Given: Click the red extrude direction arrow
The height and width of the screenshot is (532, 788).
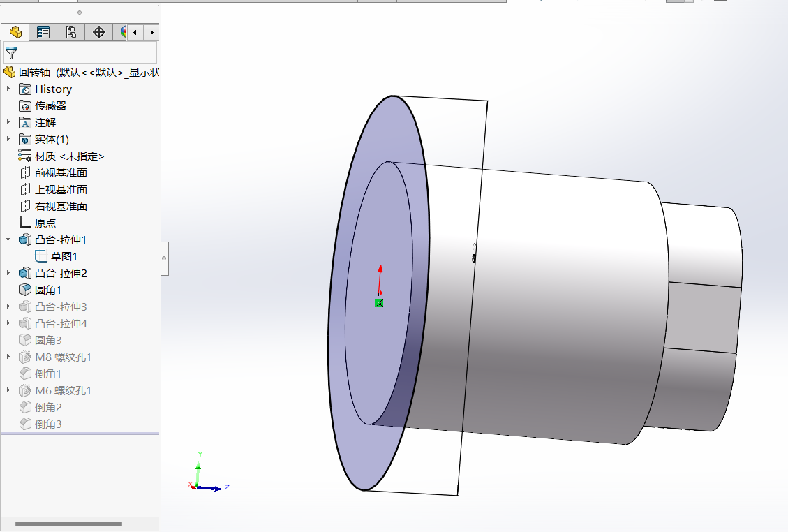Looking at the screenshot, I should (380, 278).
